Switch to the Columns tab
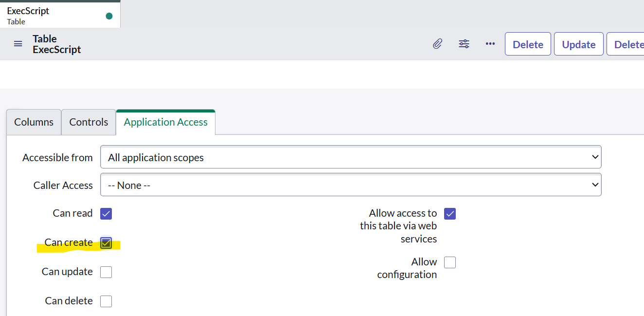This screenshot has width=644, height=316. (34, 122)
